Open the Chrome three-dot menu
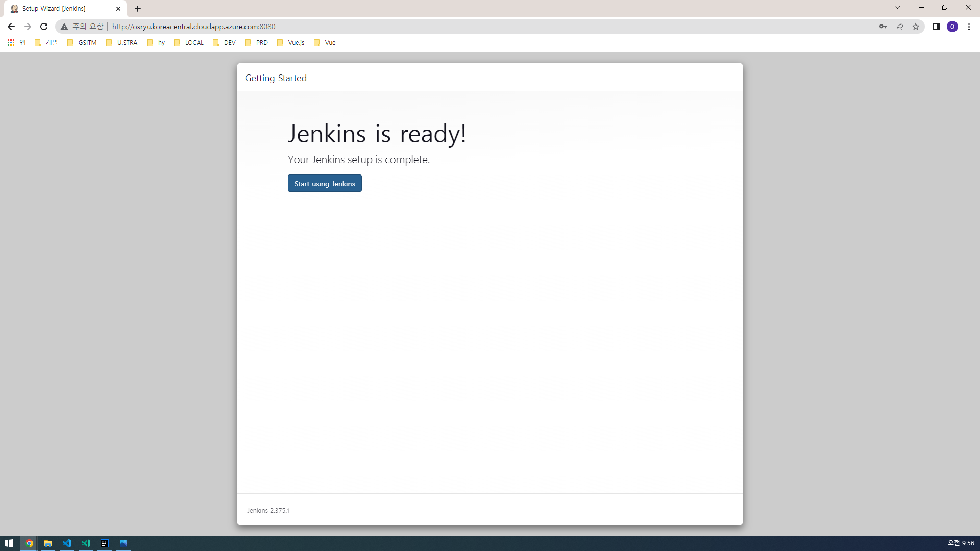 (969, 27)
